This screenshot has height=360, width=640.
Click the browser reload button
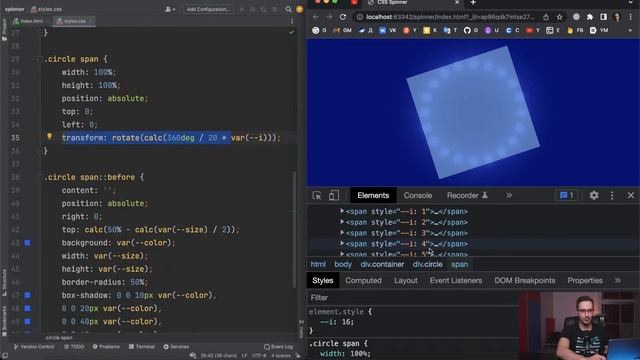(x=343, y=17)
